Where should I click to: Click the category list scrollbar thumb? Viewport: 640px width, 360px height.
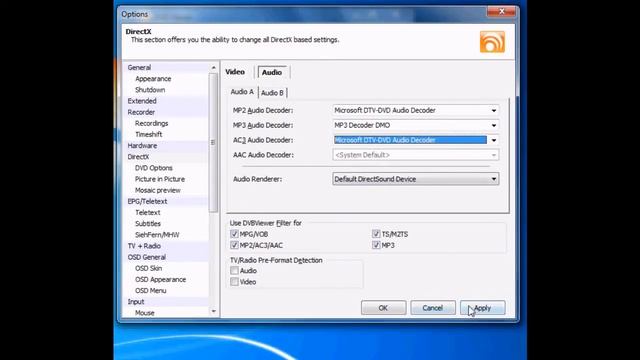213,142
